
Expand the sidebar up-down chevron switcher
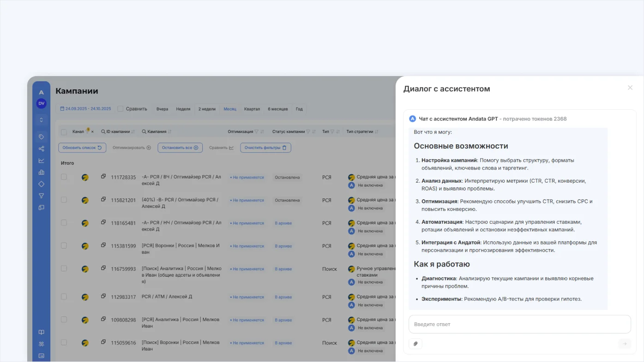tap(42, 120)
